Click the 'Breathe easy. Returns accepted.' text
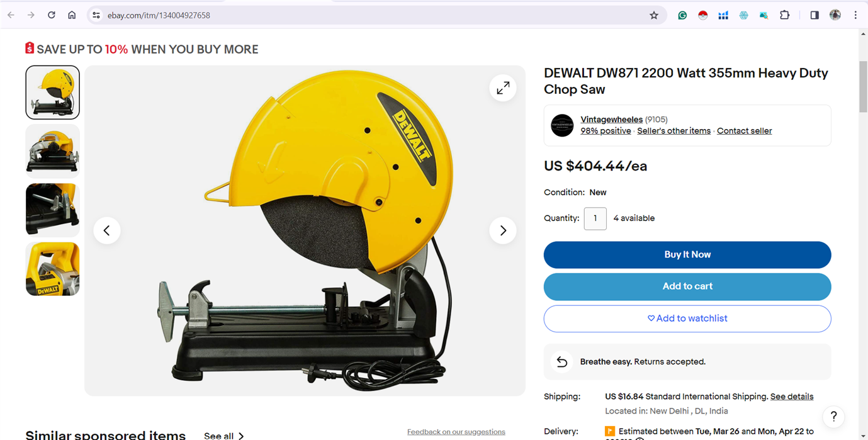Image resolution: width=868 pixels, height=440 pixels. point(643,362)
